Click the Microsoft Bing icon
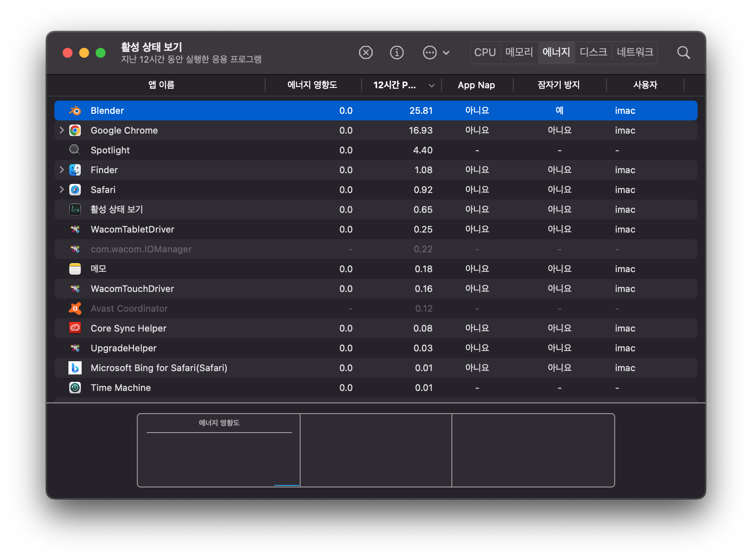The height and width of the screenshot is (560, 752). [x=75, y=368]
